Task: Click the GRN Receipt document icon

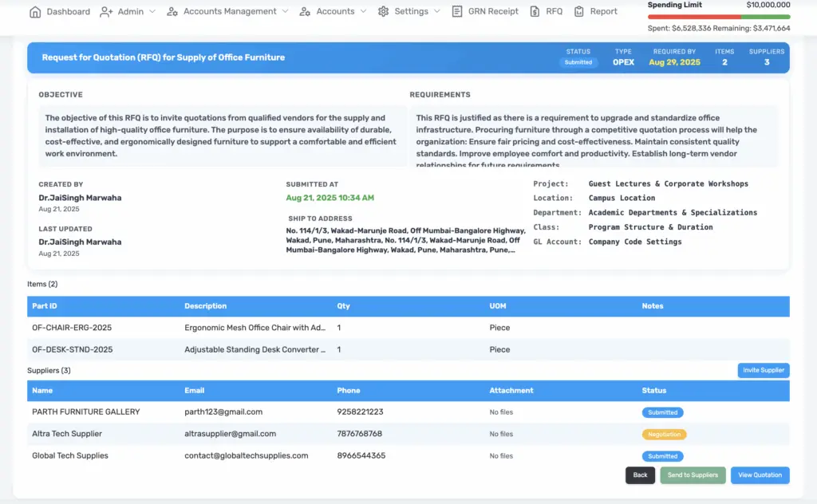Action: 457,12
